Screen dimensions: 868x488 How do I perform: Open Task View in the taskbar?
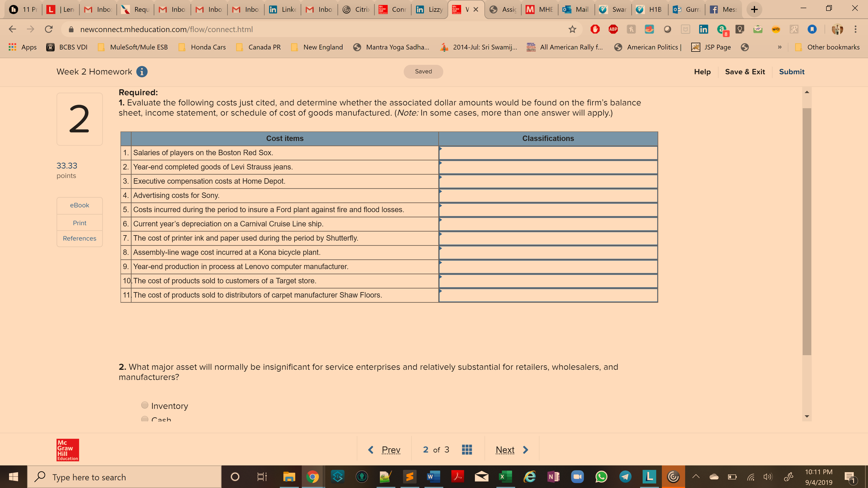(262, 477)
